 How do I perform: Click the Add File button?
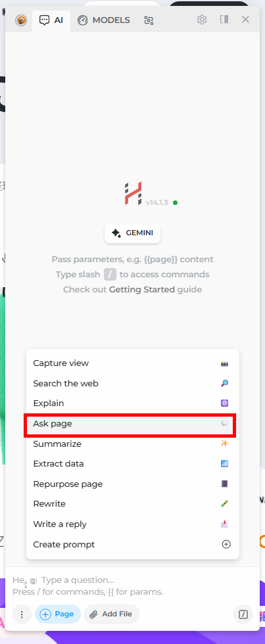click(x=112, y=614)
